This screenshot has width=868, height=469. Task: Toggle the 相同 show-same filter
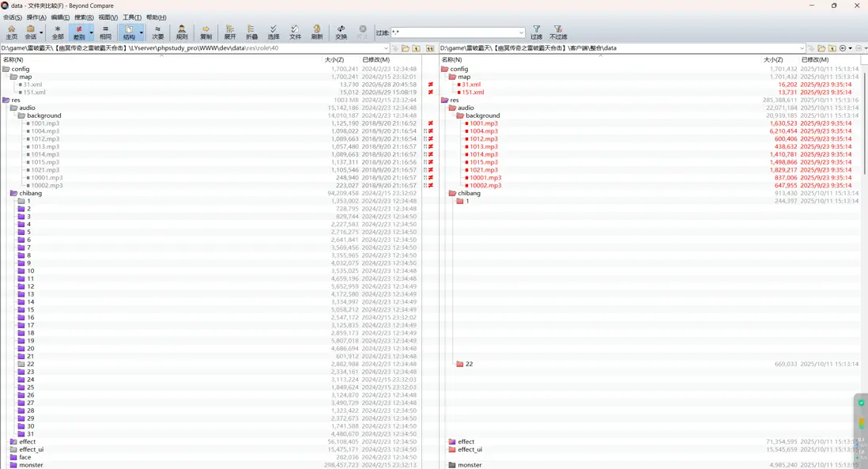(x=105, y=32)
